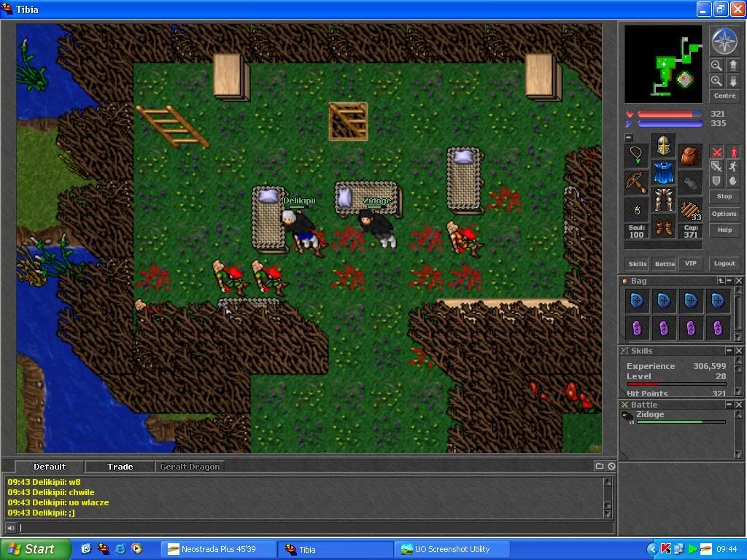Select Zidoge in the Battle list
Viewport: 747px width, 560px height.
tap(673, 416)
